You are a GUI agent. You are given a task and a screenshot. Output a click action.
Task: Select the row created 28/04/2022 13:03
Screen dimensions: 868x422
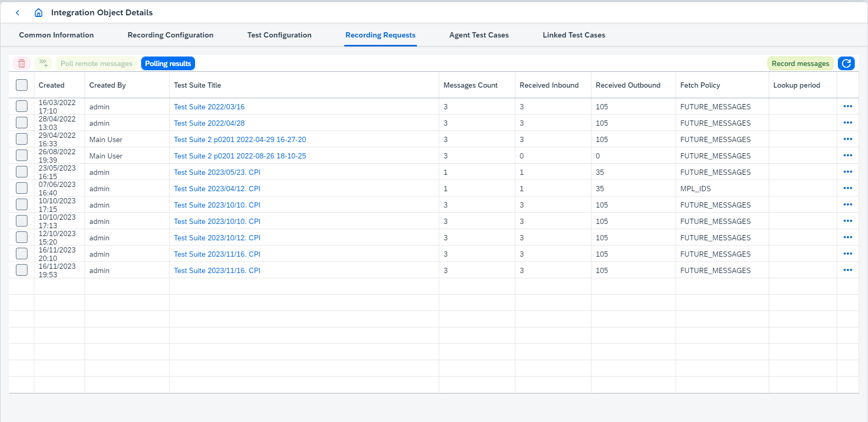pyautogui.click(x=22, y=123)
